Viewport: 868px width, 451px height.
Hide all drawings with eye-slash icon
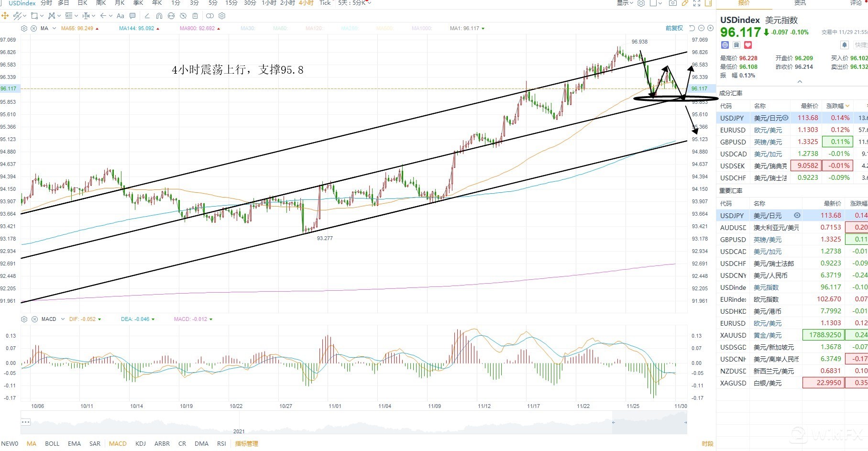(183, 16)
